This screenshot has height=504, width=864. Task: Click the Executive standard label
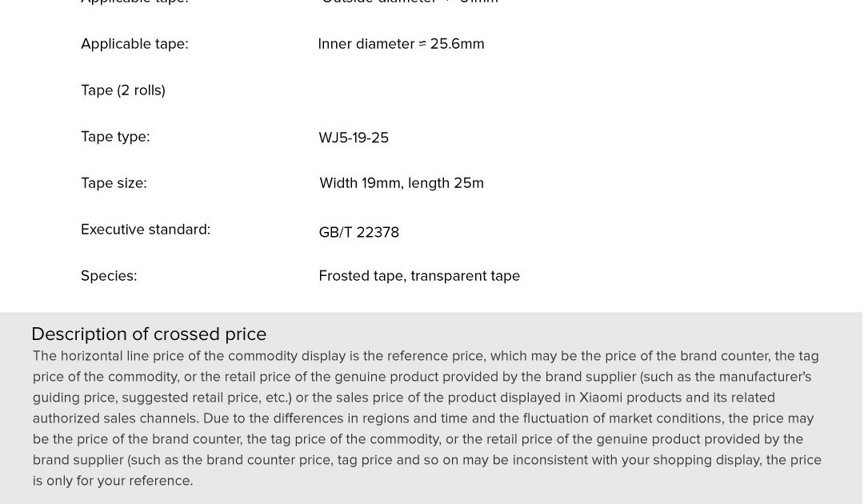[x=146, y=230]
